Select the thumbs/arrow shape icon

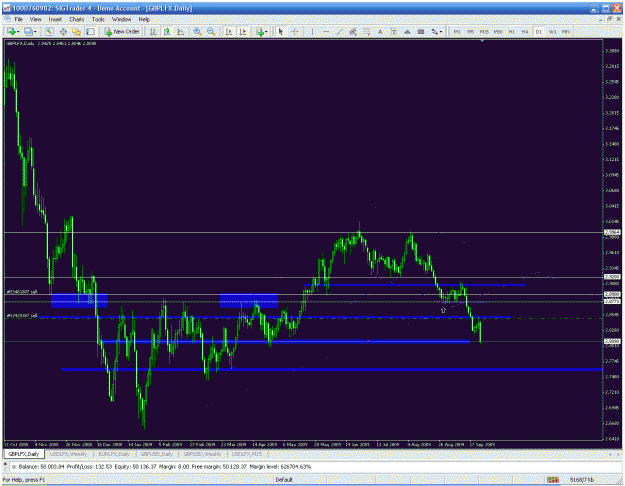coord(407,31)
